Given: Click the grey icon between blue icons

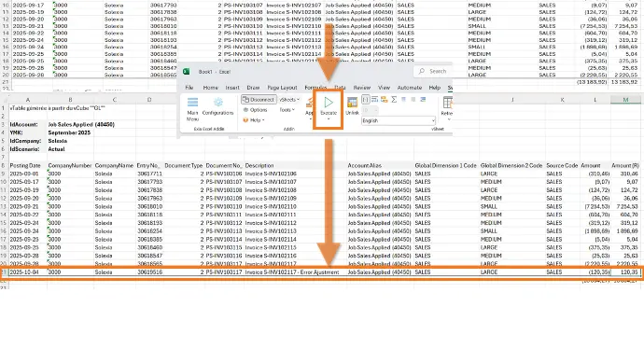Looking at the screenshot, I should click(413, 99).
